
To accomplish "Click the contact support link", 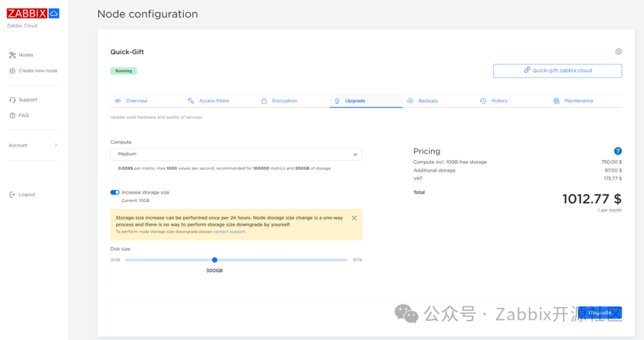I will click(x=229, y=231).
